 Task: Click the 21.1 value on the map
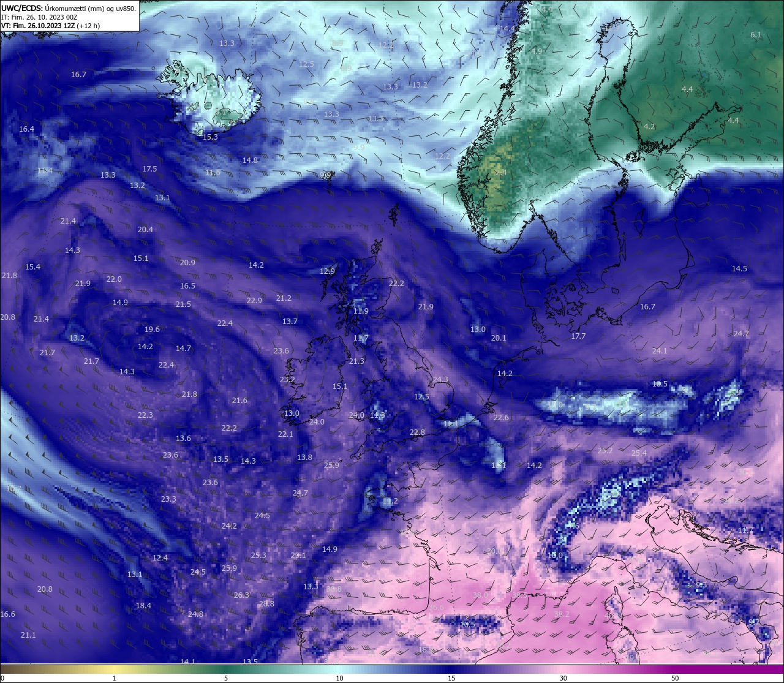pyautogui.click(x=28, y=635)
